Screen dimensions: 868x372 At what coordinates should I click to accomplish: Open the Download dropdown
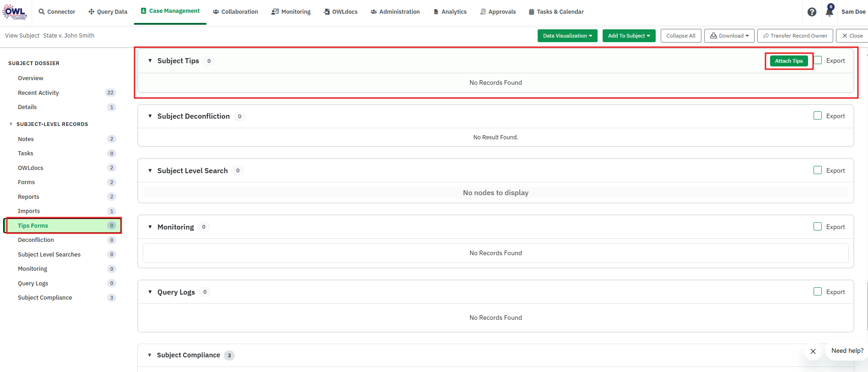click(729, 36)
